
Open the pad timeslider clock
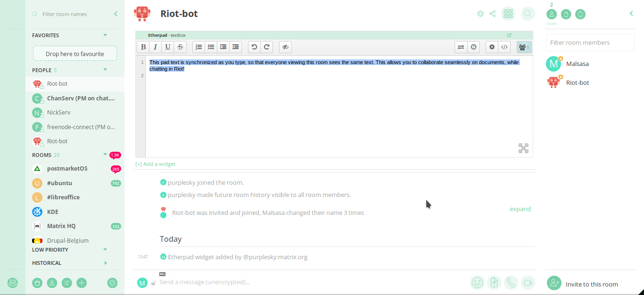[473, 47]
